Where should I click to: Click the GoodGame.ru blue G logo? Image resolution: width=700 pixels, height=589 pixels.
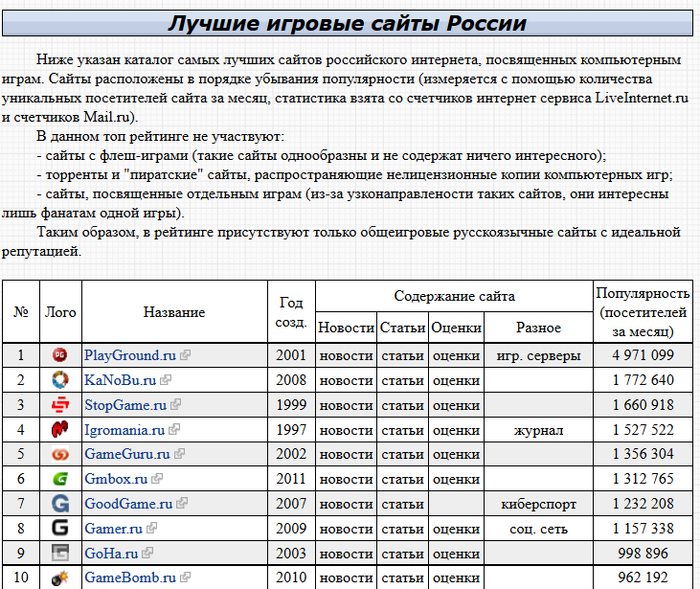pyautogui.click(x=59, y=504)
